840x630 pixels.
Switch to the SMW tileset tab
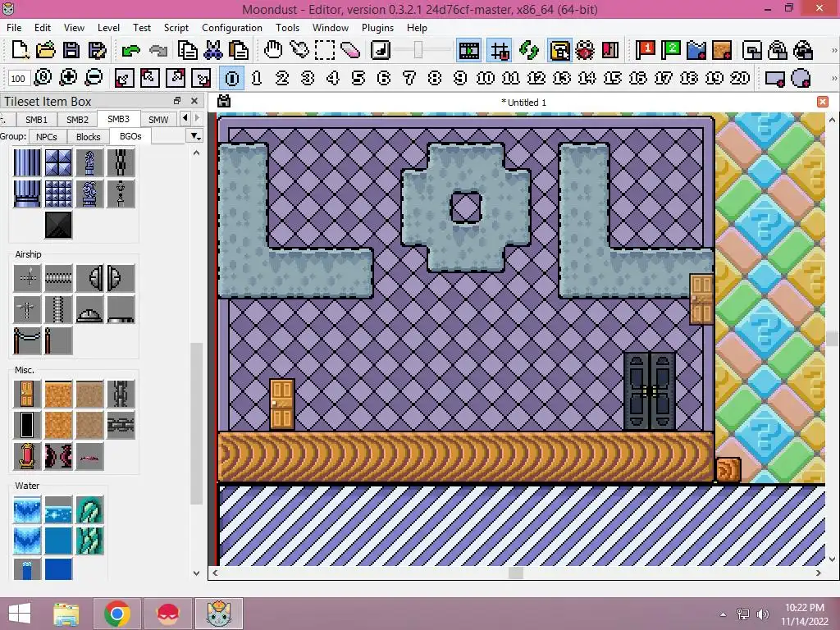pos(158,120)
